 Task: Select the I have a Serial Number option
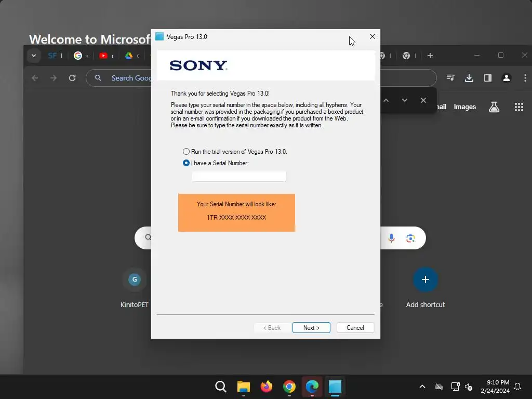click(x=187, y=163)
